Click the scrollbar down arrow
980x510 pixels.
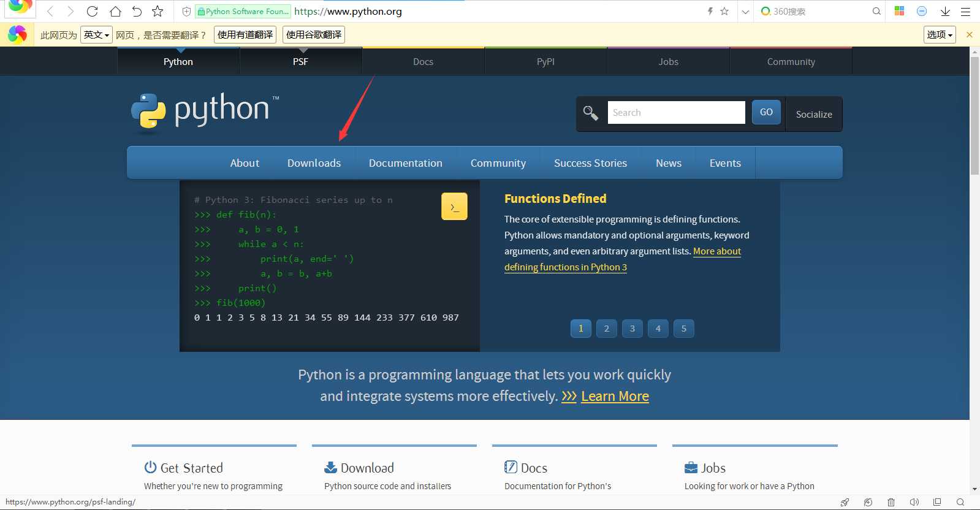pyautogui.click(x=974, y=489)
